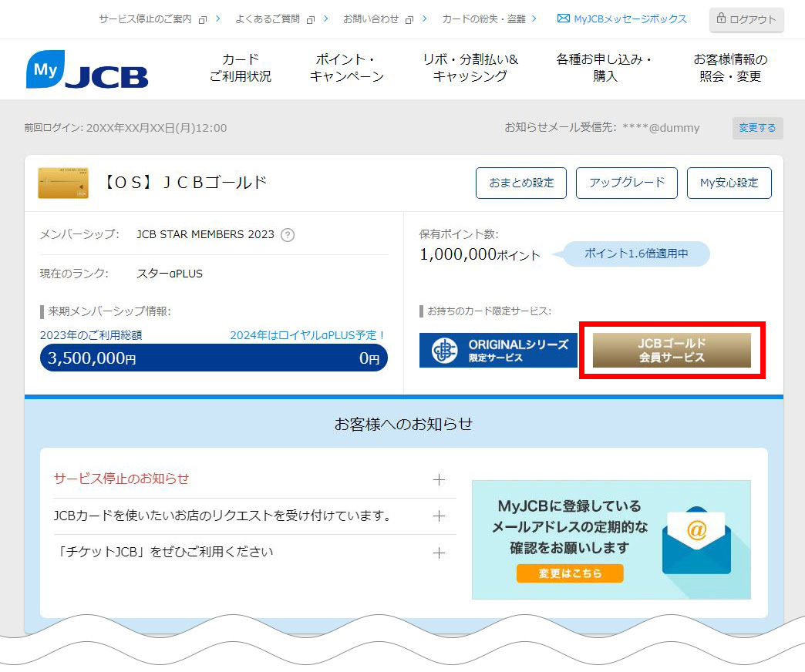Click the スターαPLUS rank text
Screen dimensions: 805x672
click(170, 274)
